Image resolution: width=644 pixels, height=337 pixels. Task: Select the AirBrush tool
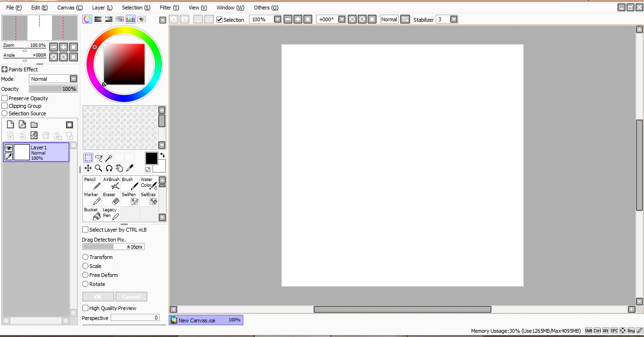pyautogui.click(x=111, y=183)
